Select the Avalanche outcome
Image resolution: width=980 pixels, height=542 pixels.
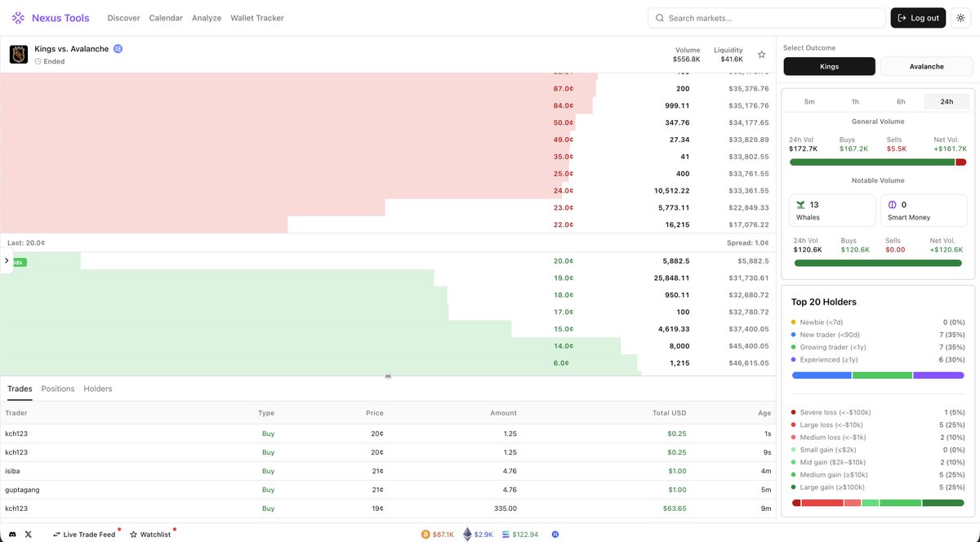click(926, 66)
